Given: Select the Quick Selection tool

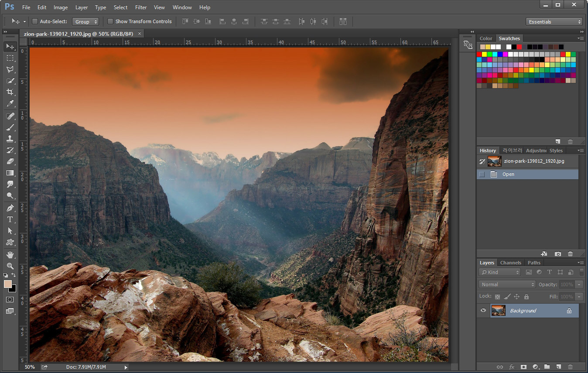Looking at the screenshot, I should pyautogui.click(x=10, y=81).
